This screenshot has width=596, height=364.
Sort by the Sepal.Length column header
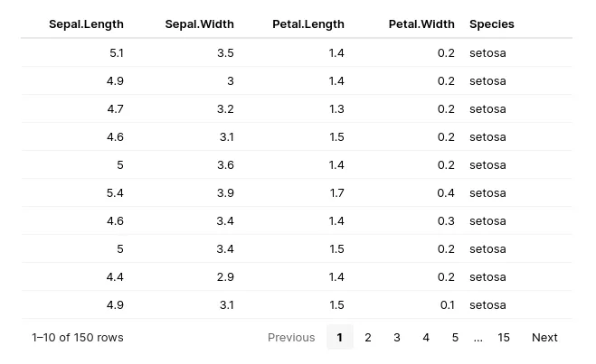tap(86, 24)
